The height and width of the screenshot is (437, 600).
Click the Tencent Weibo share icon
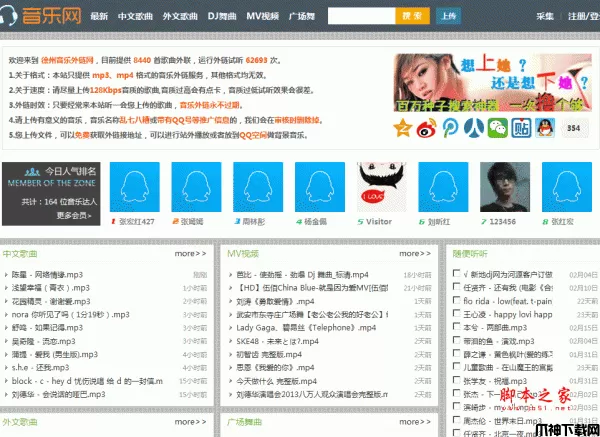451,128
